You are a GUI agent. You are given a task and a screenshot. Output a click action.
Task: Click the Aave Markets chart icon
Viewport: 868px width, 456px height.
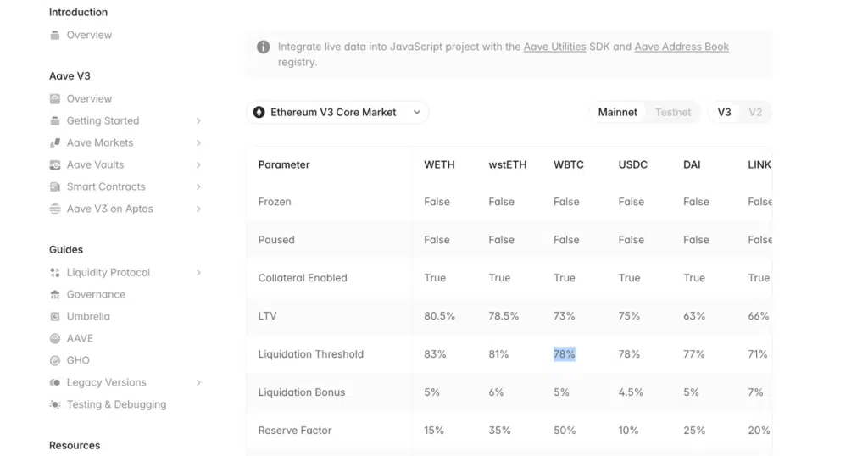coord(55,142)
